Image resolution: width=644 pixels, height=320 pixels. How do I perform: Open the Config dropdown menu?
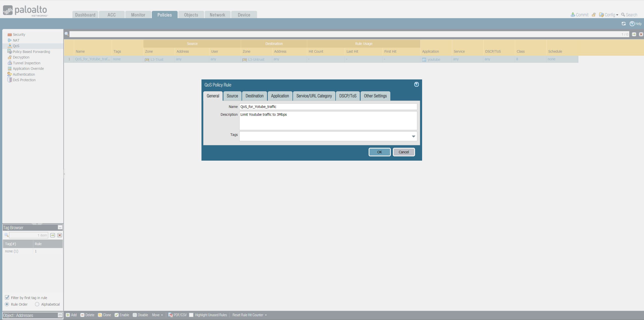click(610, 15)
